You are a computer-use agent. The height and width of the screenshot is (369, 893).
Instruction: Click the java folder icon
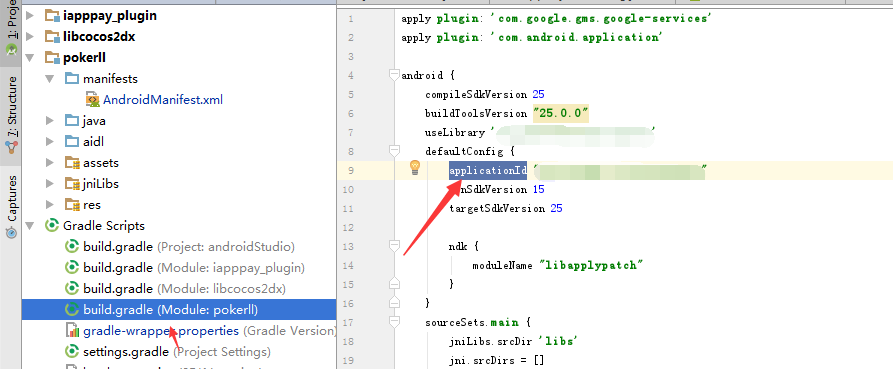pos(72,121)
